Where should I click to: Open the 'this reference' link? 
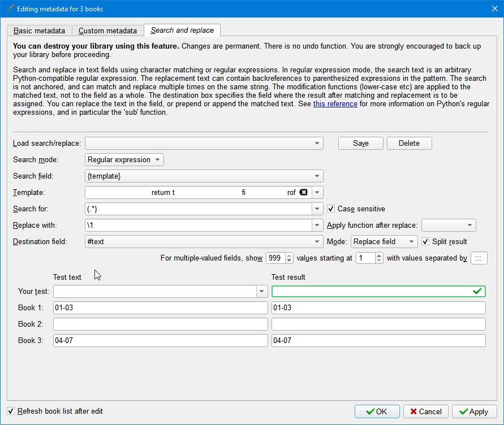[335, 104]
